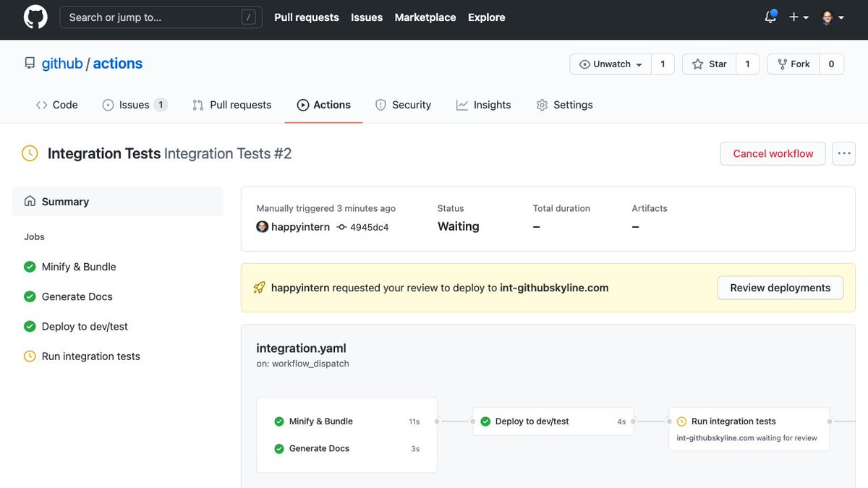The image size is (868, 488).
Task: Open the plus create-new dropdown
Action: tap(799, 17)
